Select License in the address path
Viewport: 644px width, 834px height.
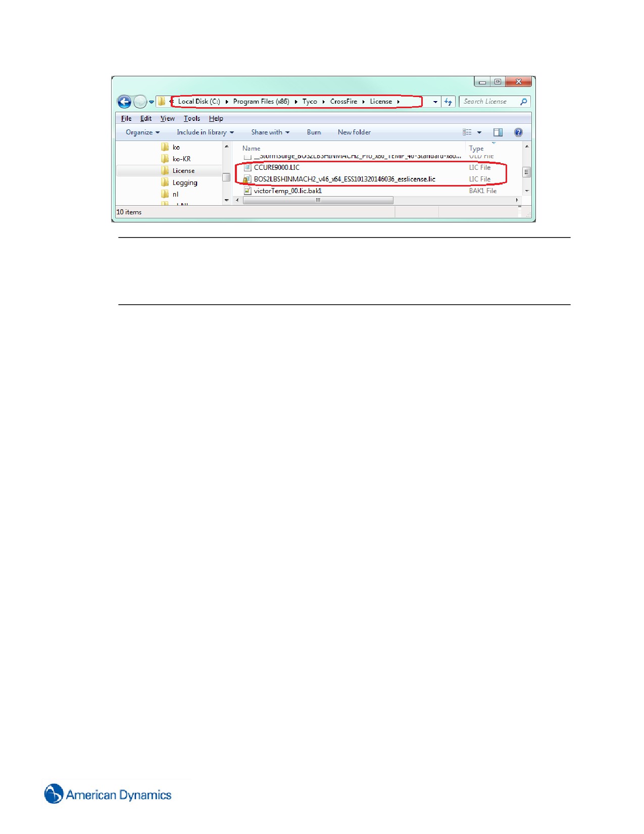[x=381, y=102]
